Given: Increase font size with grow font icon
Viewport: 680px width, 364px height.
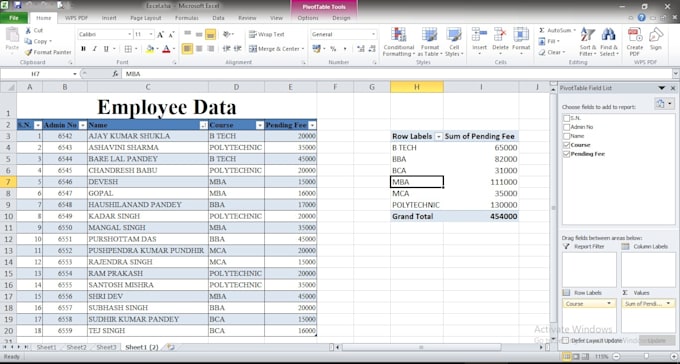Looking at the screenshot, I should pyautogui.click(x=160, y=34).
